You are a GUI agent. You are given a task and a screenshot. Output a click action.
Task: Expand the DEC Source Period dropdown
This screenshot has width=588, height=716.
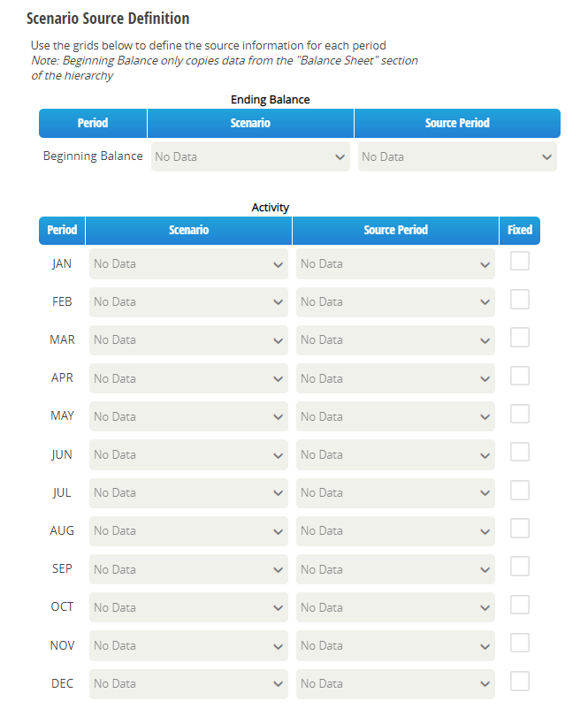pyautogui.click(x=395, y=684)
